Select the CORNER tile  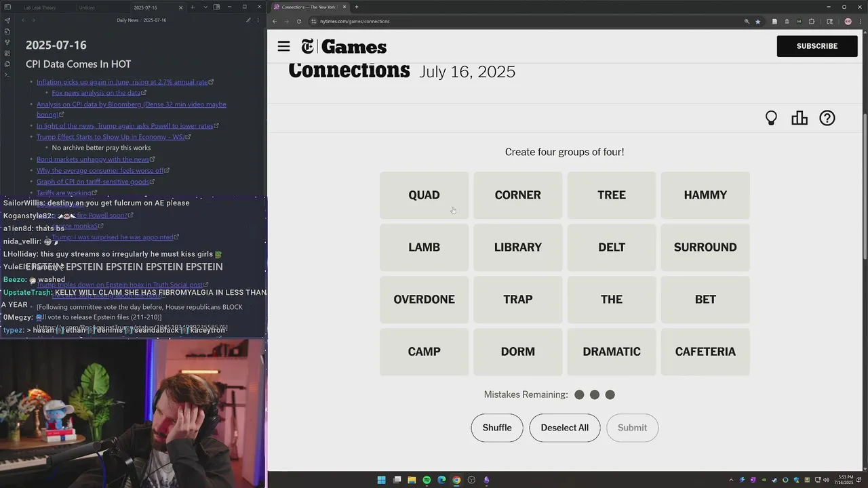(518, 195)
